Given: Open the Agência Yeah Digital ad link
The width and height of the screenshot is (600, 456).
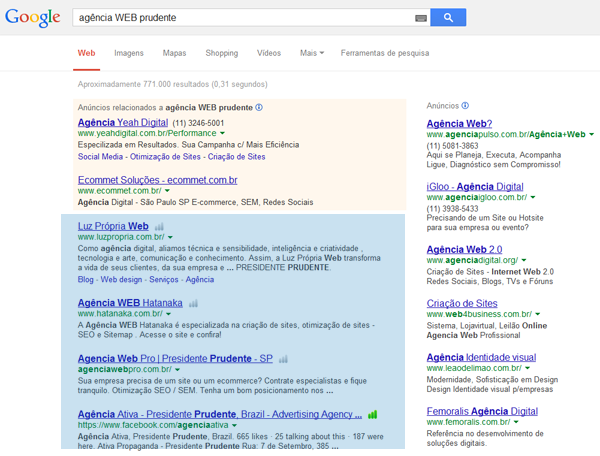Looking at the screenshot, I should (123, 122).
